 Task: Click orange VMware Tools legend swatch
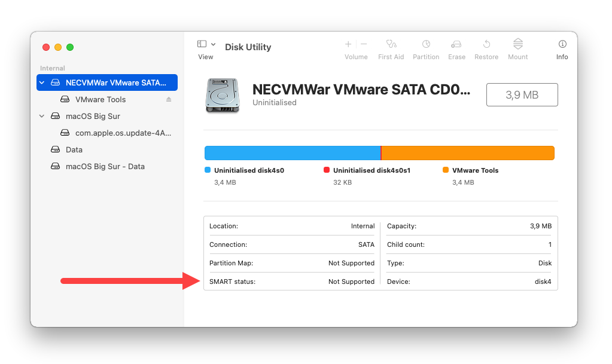446,170
